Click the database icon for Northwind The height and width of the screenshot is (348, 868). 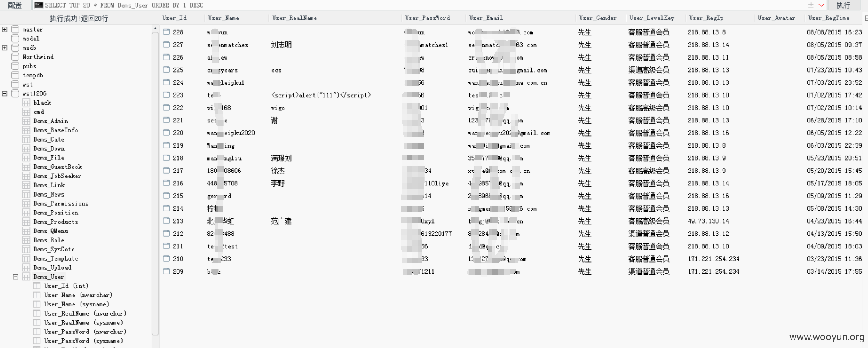tap(15, 57)
